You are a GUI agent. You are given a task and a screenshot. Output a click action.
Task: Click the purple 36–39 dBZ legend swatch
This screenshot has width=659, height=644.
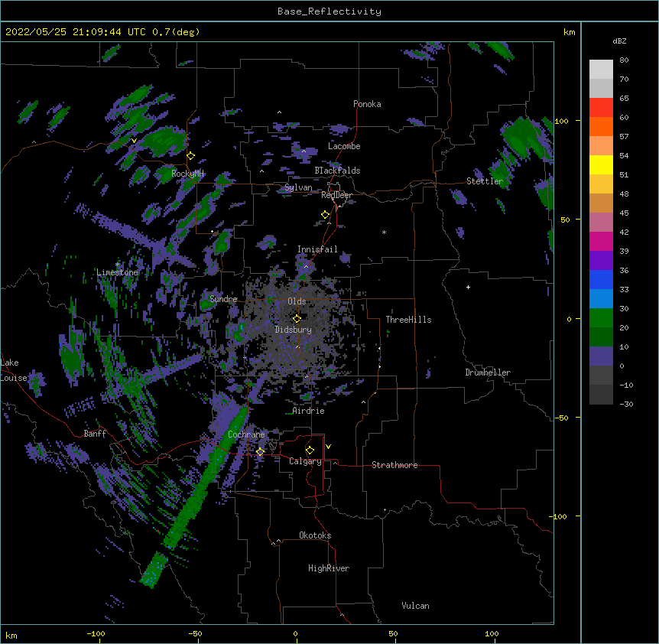[x=601, y=261]
